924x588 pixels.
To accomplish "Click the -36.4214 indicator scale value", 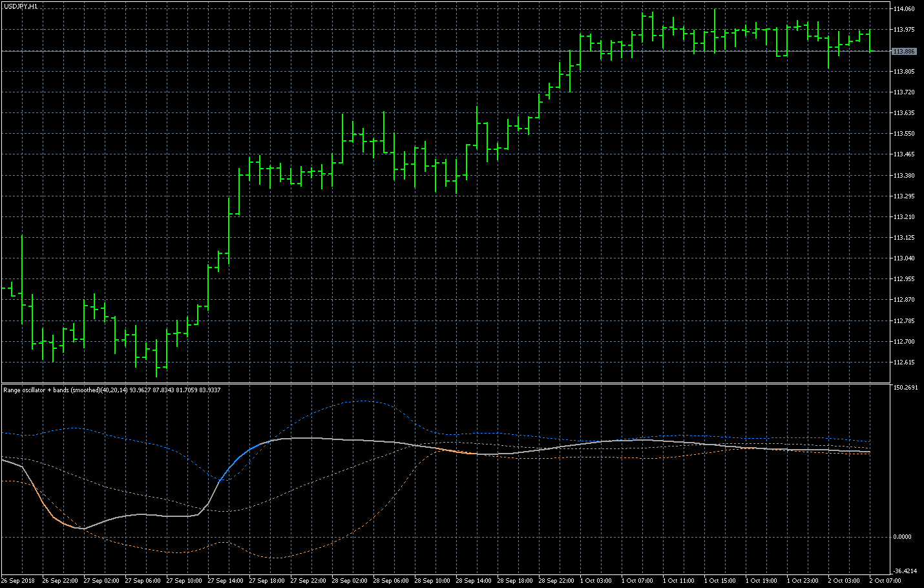I will tap(905, 571).
